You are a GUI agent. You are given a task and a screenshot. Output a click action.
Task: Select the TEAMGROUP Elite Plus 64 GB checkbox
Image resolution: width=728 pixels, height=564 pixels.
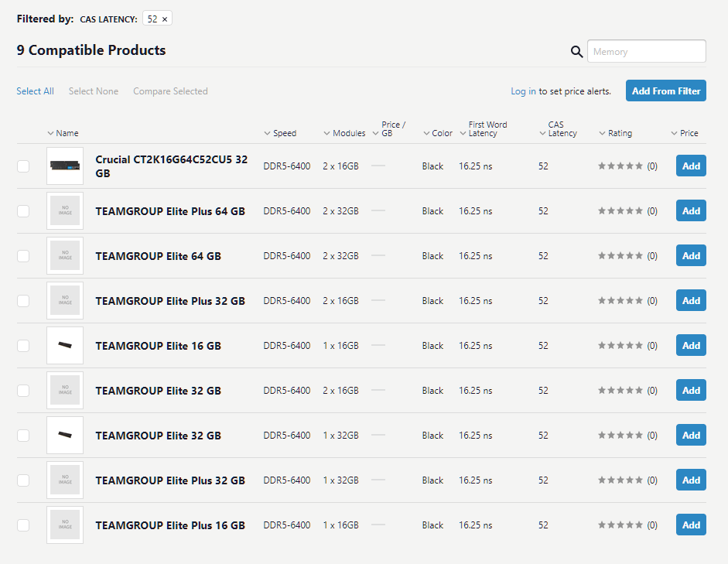23,211
